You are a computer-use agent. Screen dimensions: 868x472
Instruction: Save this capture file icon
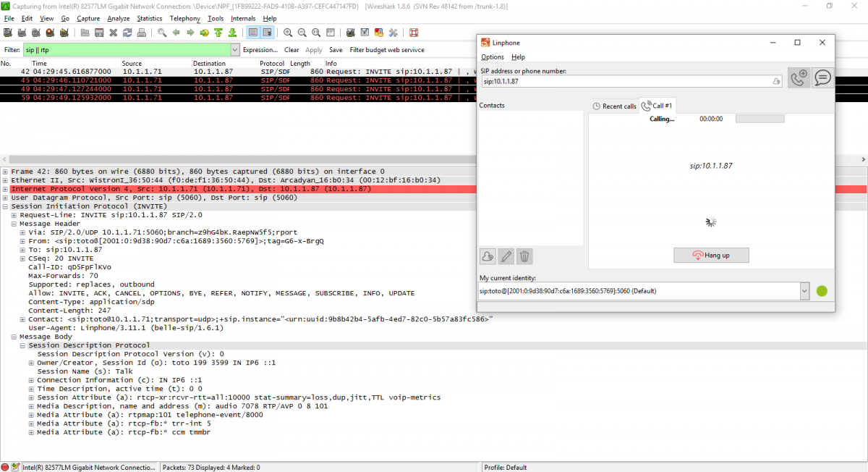coord(99,33)
